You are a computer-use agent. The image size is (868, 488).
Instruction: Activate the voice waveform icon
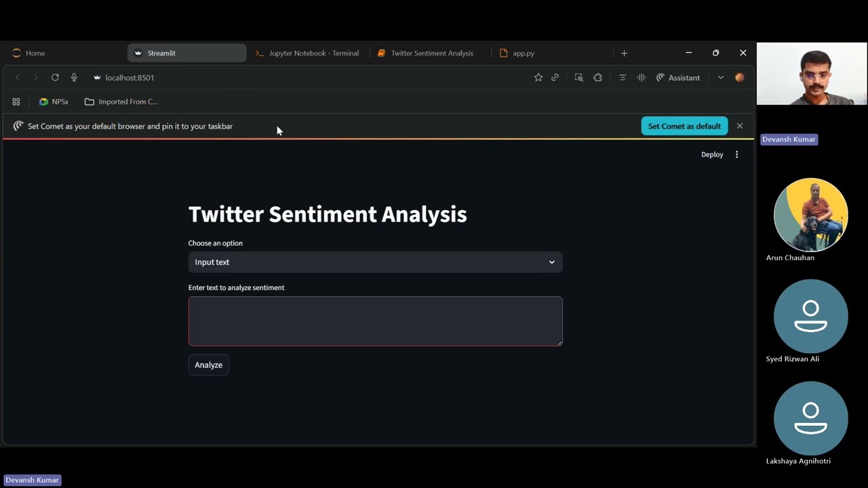(642, 77)
